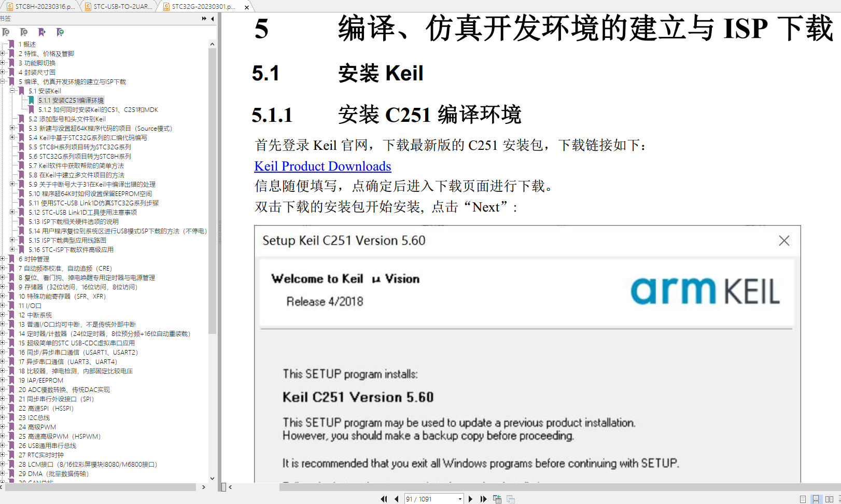Click the grayed next view icon
Image resolution: width=841 pixels, height=504 pixels.
pos(511,499)
